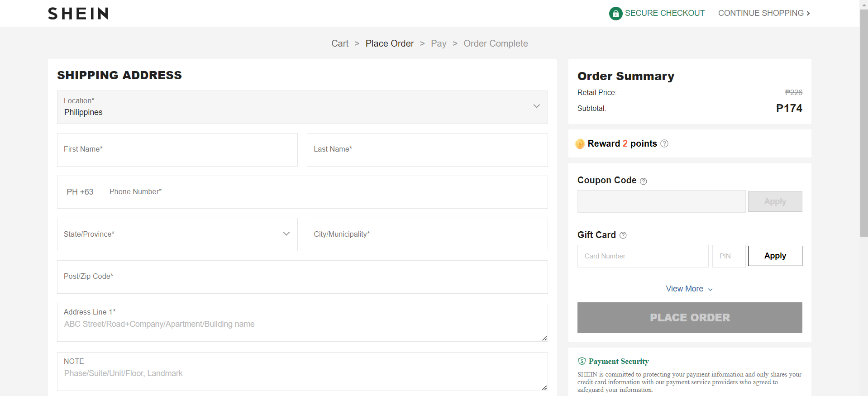Click the SHEIN logo
Screen dimensions: 868x396
[x=78, y=14]
